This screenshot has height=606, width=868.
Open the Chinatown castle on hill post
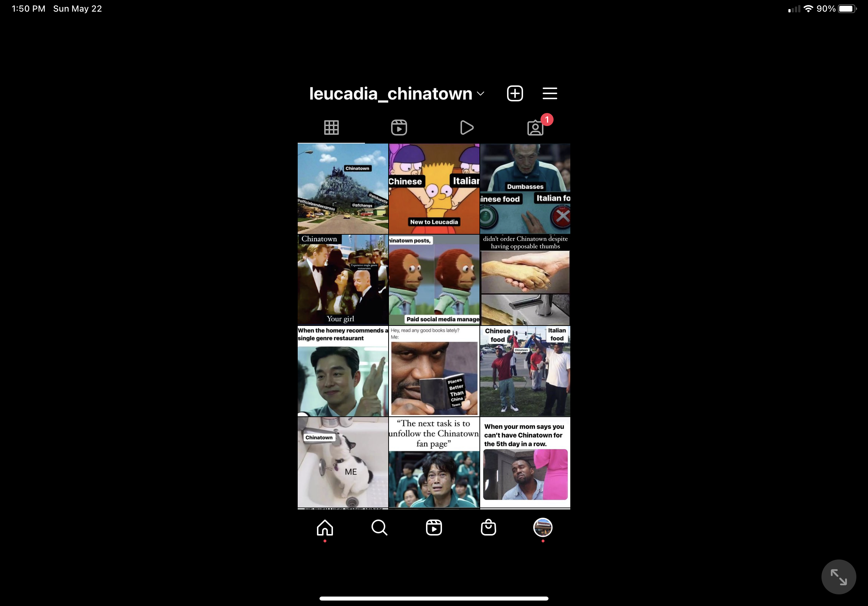click(342, 189)
